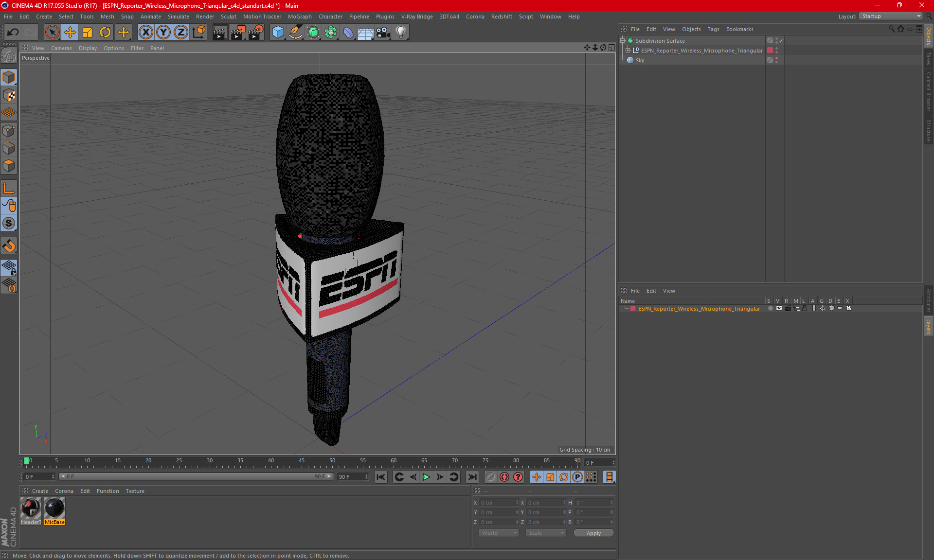Toggle layer Solo for ESPN layer

pos(770,309)
